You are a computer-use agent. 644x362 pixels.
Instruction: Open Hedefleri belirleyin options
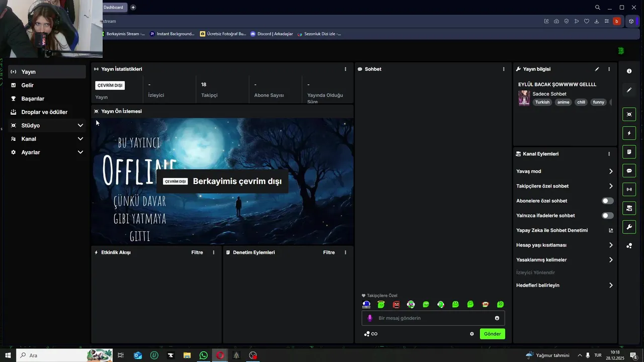(x=565, y=285)
